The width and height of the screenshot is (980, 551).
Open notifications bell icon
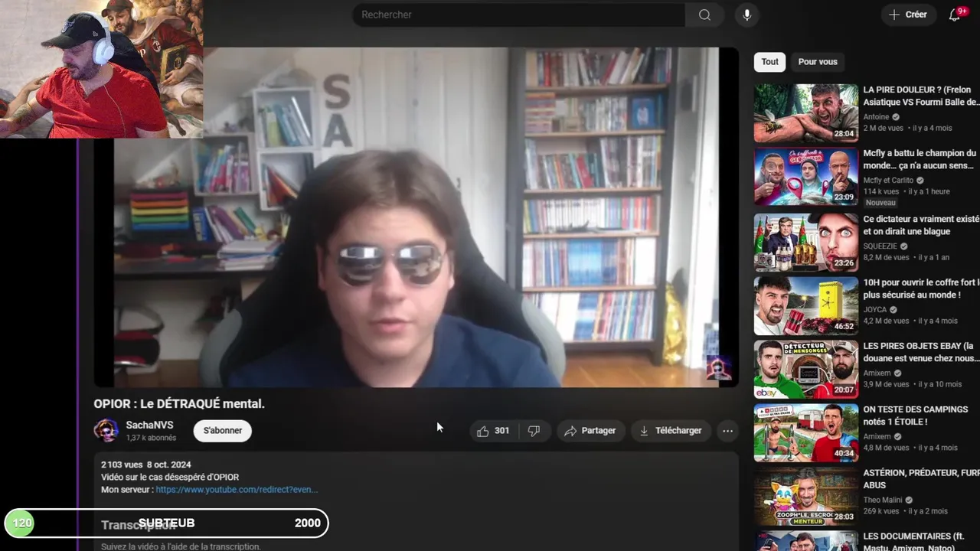coord(955,15)
